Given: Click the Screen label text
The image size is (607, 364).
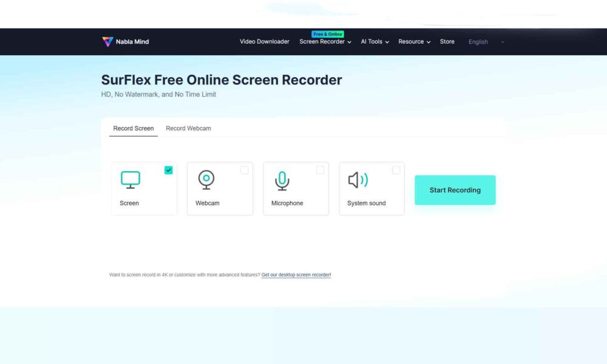Looking at the screenshot, I should (x=129, y=203).
